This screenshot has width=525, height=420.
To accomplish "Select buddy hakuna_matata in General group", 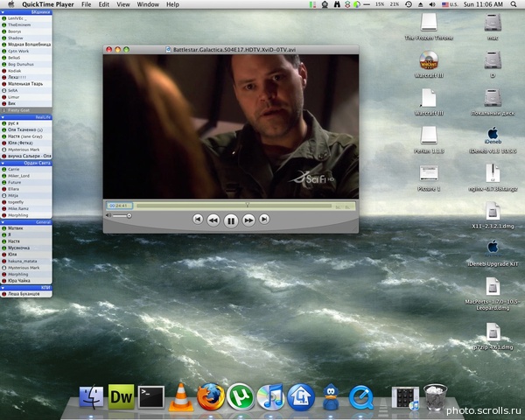I will [26, 261].
